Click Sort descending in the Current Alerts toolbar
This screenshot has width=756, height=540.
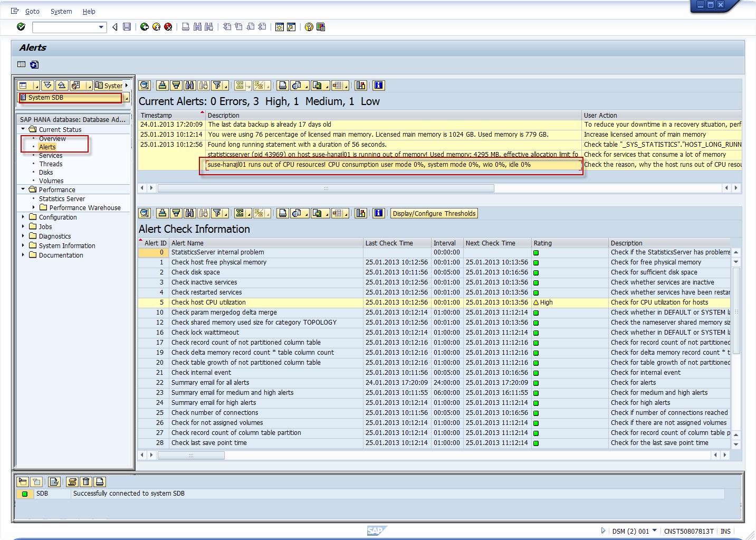tap(176, 86)
